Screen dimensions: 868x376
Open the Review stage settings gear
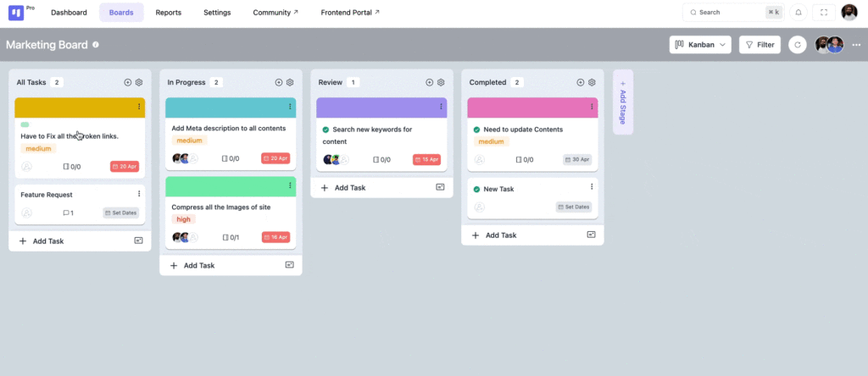(x=441, y=82)
